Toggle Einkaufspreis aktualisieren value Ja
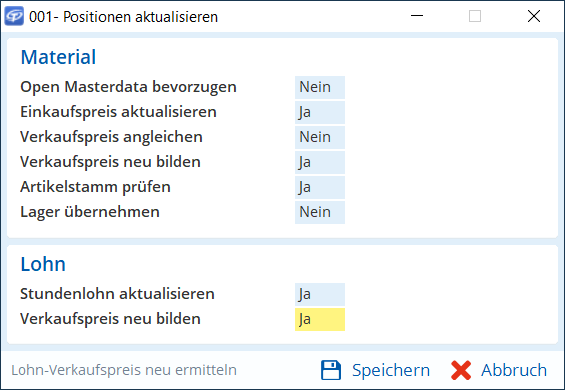565x390 pixels. point(320,112)
